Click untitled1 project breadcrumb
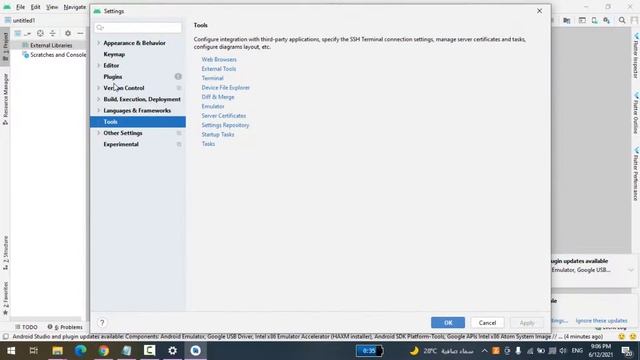 tap(20, 20)
